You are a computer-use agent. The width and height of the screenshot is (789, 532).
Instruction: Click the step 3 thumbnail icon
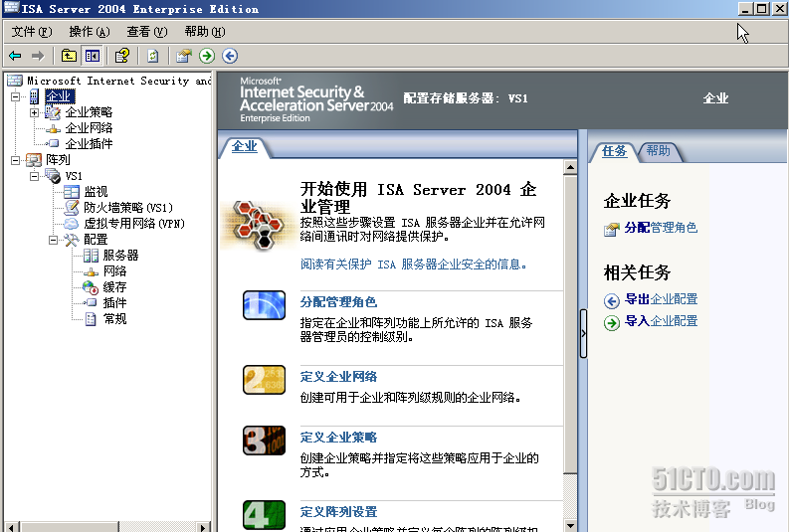tap(265, 441)
